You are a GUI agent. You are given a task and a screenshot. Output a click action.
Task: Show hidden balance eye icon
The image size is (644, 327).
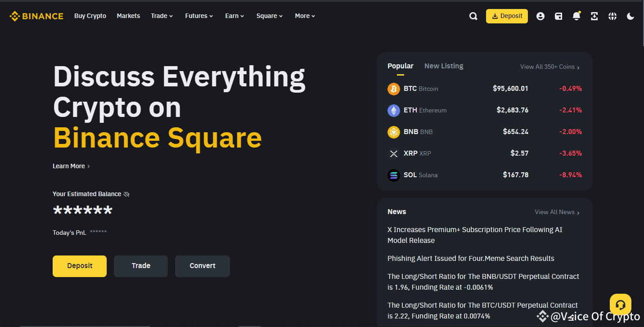(x=126, y=194)
